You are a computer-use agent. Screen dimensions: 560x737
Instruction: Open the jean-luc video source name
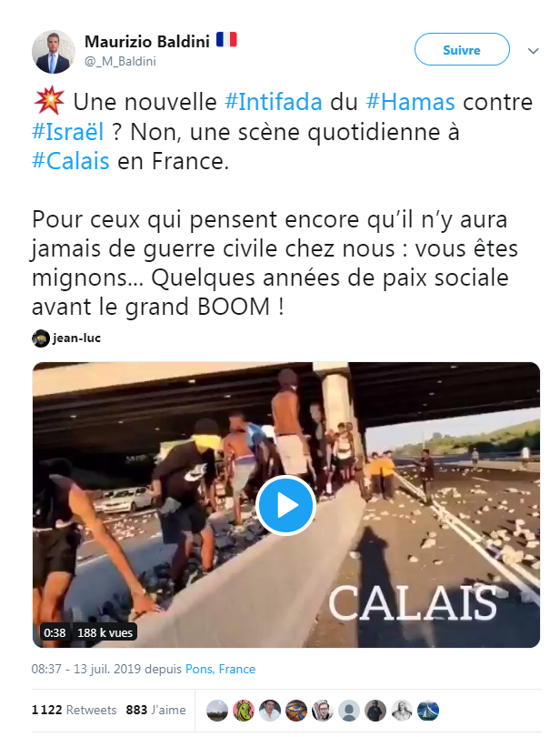(76, 338)
